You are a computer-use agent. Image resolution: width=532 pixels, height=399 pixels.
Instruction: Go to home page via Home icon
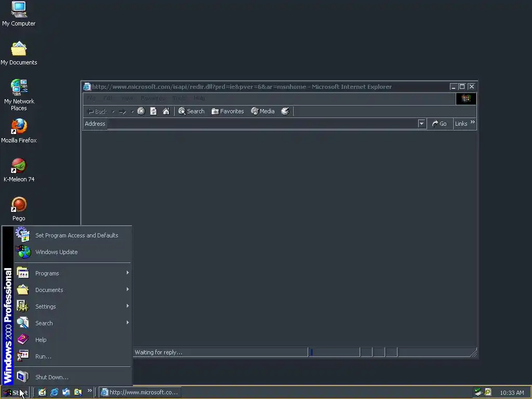pyautogui.click(x=166, y=111)
